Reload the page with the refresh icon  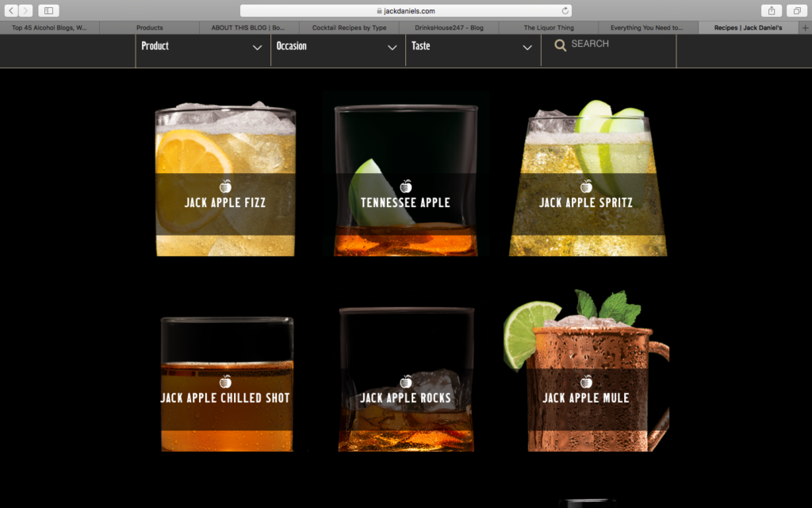pyautogui.click(x=565, y=10)
